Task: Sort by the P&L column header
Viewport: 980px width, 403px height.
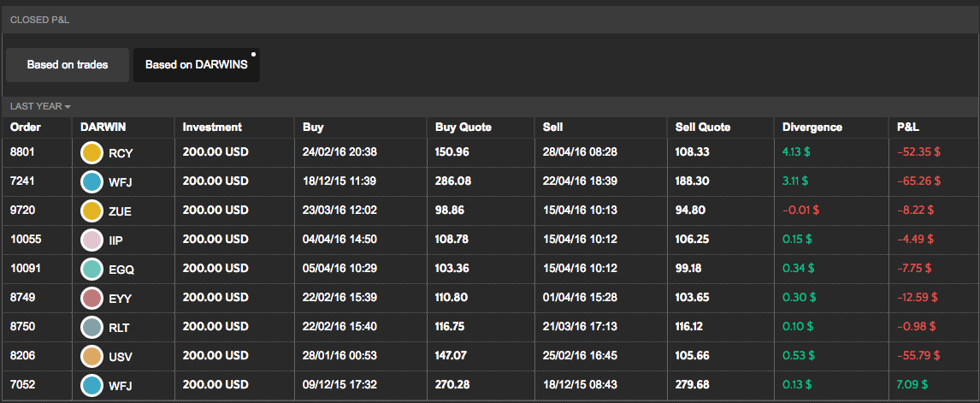Action: tap(907, 127)
